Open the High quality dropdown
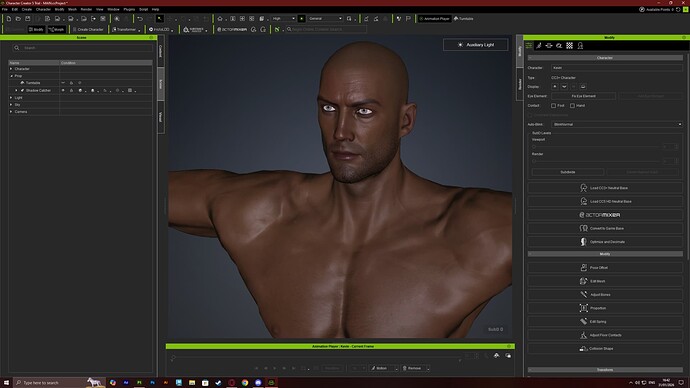This screenshot has width=690, height=388. 283,19
